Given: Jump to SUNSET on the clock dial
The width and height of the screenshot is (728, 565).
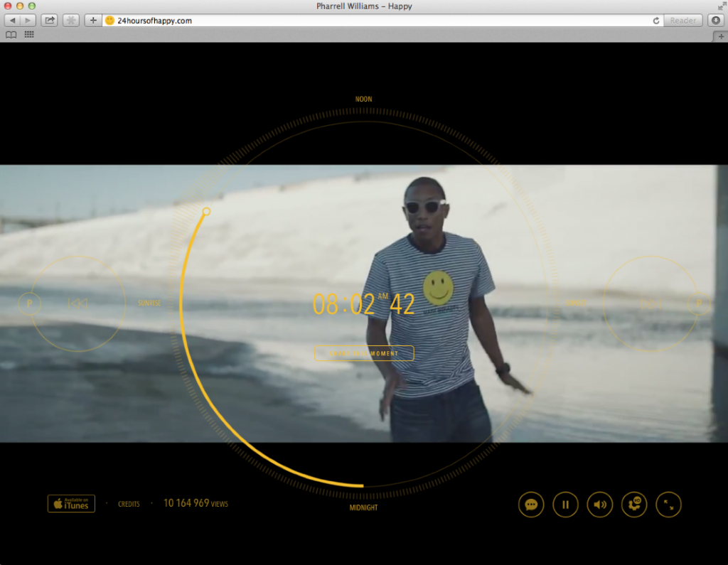Looking at the screenshot, I should coord(576,303).
